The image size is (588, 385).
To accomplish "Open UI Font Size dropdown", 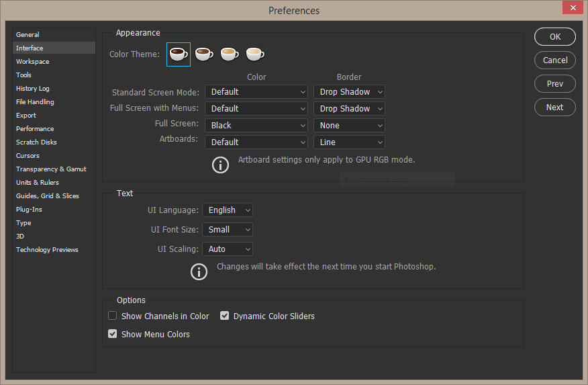I will click(x=228, y=230).
